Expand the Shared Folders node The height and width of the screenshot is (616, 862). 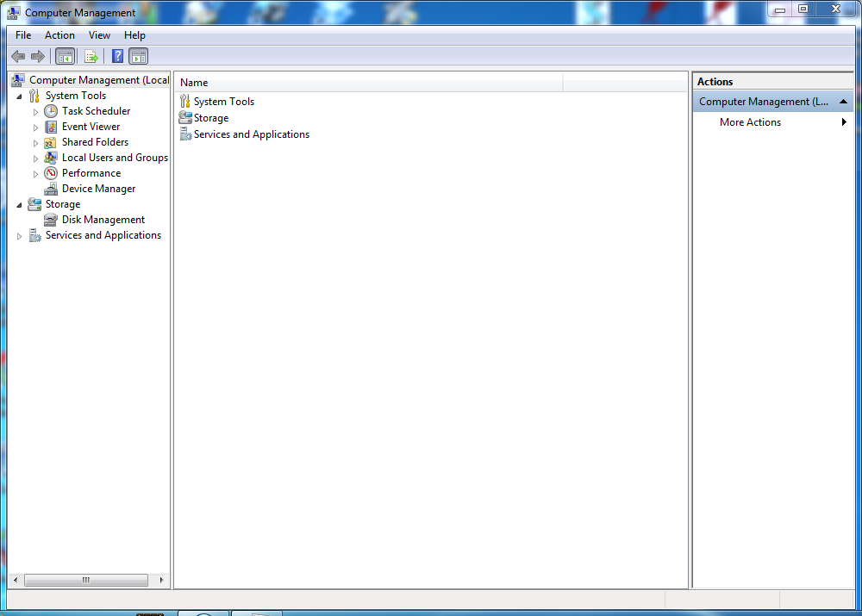(x=35, y=143)
